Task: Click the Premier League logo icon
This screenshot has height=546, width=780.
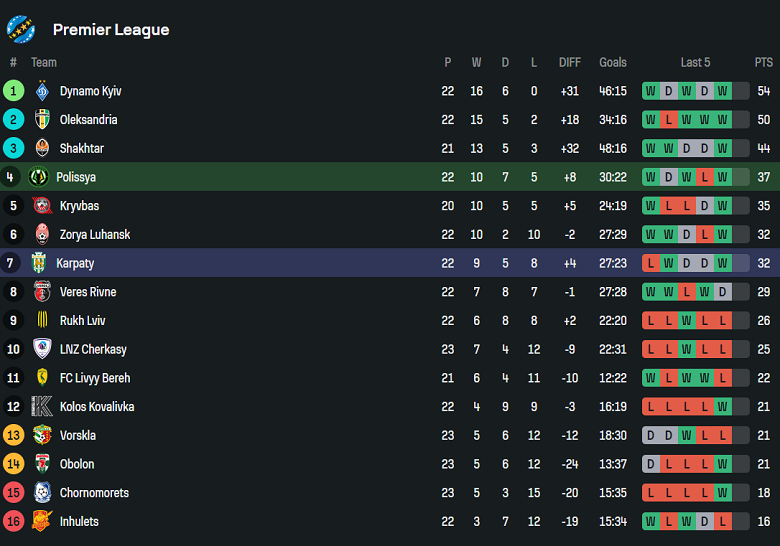Action: coord(21,29)
